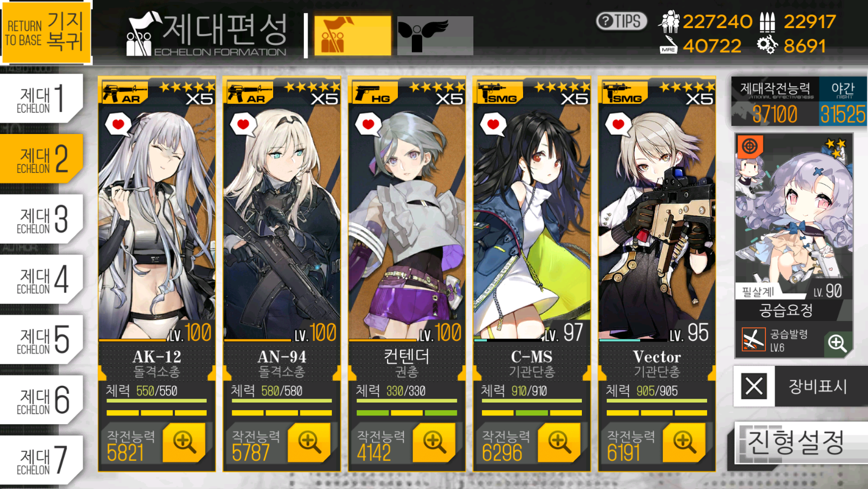Click the TIPS help icon

point(621,21)
